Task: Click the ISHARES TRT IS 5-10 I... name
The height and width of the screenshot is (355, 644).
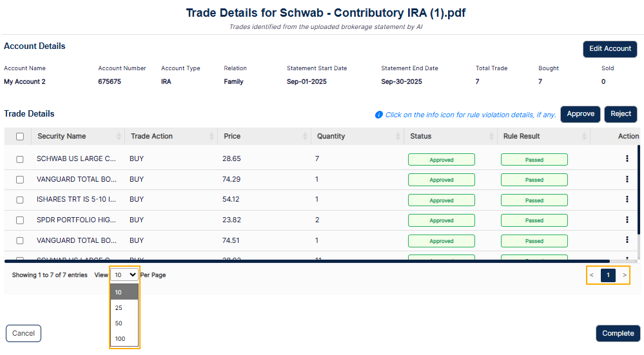Action: (76, 200)
